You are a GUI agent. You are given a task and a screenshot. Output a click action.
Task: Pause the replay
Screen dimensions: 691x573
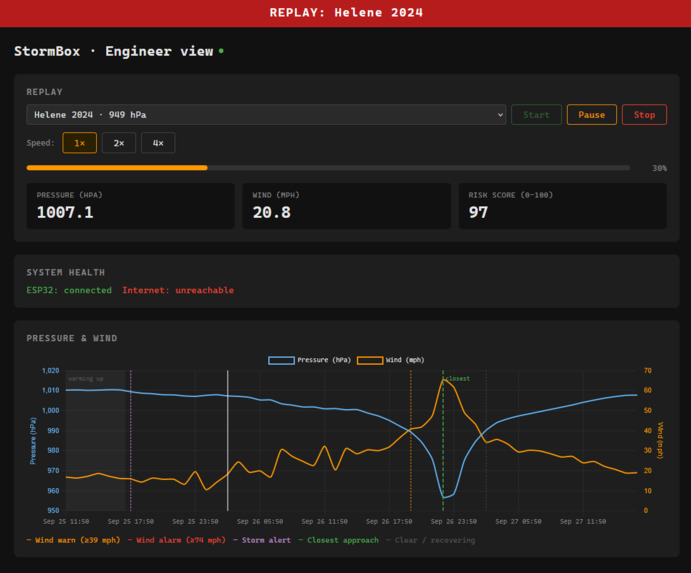[591, 115]
